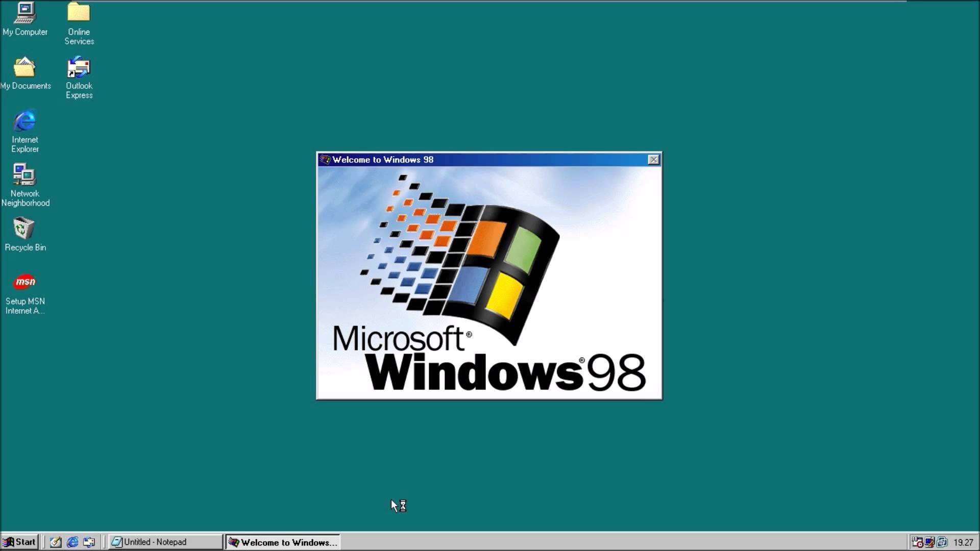Open Online Services folder icon
Screen dimensions: 980x551
pyautogui.click(x=78, y=12)
